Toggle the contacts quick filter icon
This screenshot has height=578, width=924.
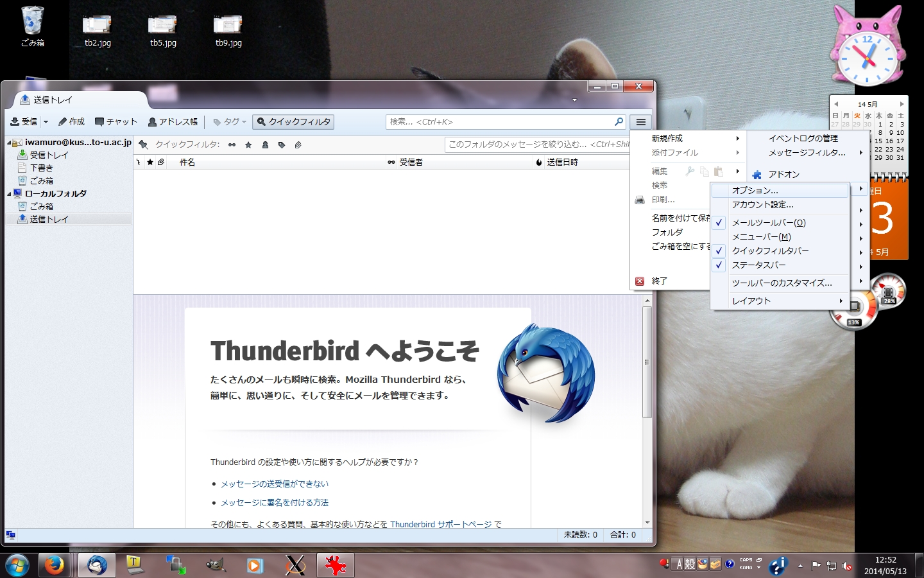265,144
